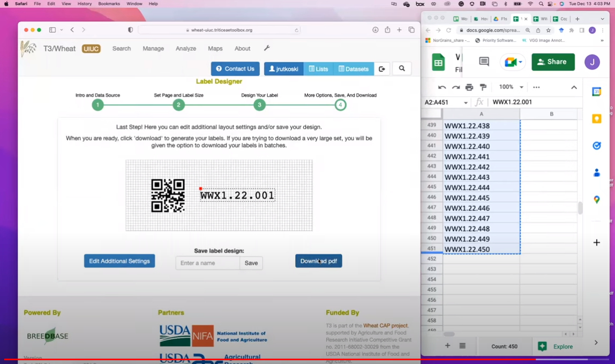Click the label design name input field

208,263
